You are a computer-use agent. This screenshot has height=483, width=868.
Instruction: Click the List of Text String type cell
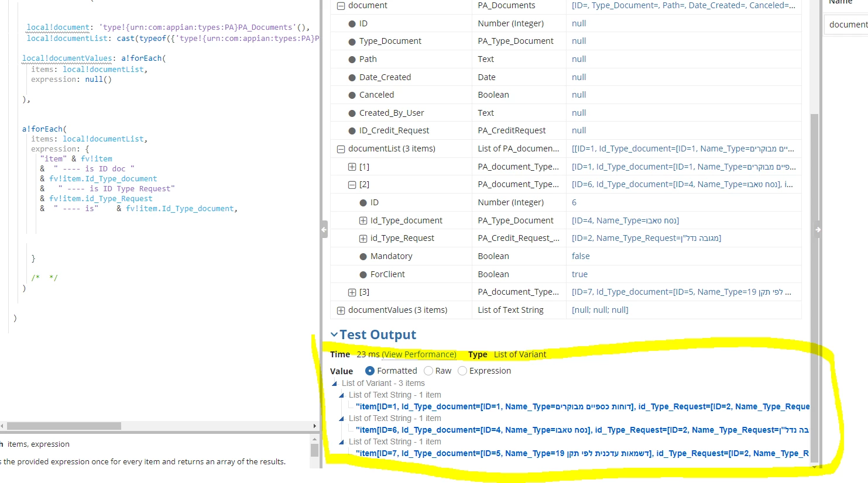point(519,310)
